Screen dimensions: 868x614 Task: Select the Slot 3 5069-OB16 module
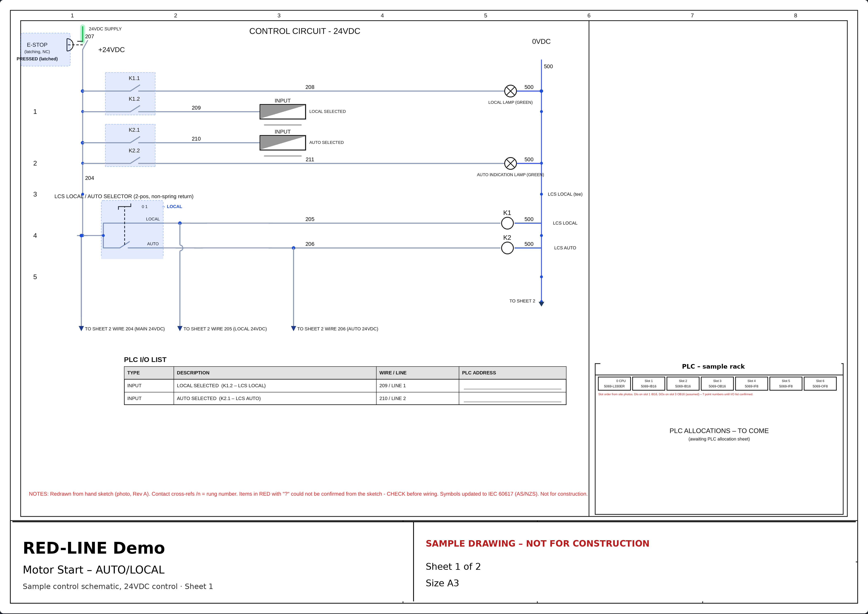[x=717, y=383]
